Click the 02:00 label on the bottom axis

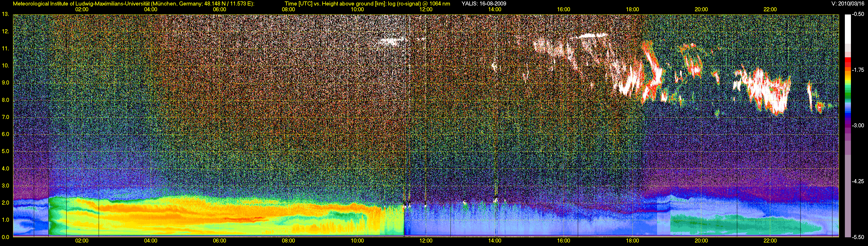82,241
